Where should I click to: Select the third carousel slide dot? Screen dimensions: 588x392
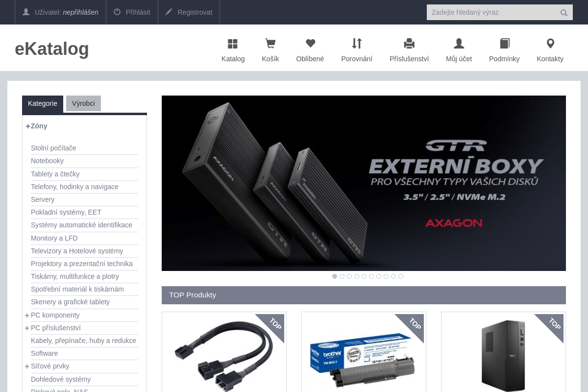349,276
